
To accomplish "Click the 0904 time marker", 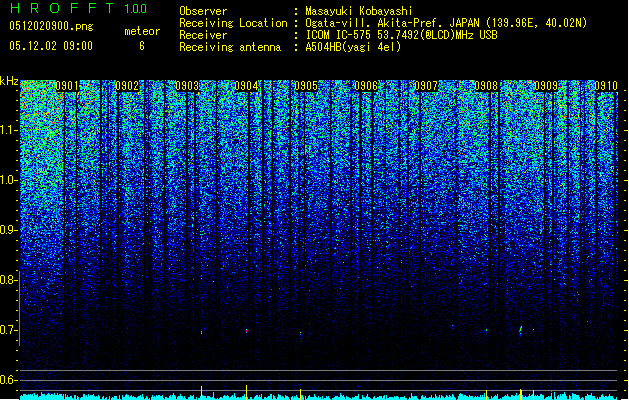I will coord(246,86).
